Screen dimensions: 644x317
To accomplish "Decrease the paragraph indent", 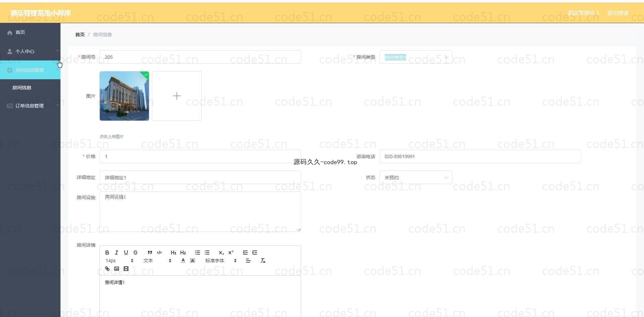I will (245, 253).
